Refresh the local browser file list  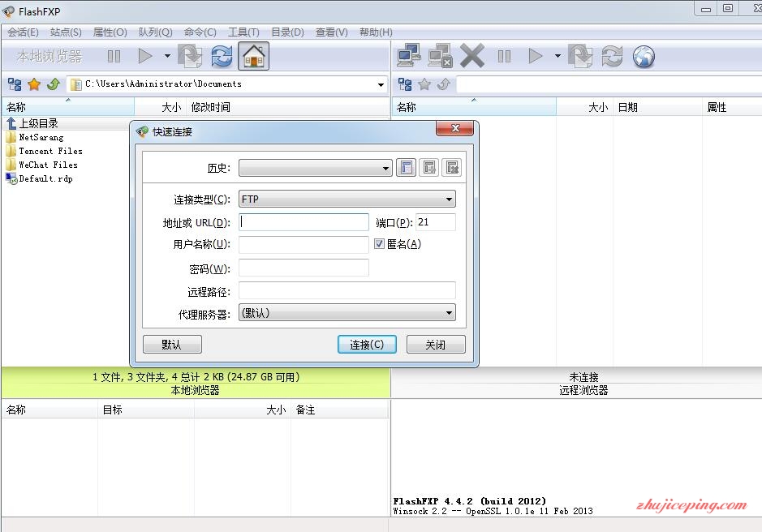(222, 56)
